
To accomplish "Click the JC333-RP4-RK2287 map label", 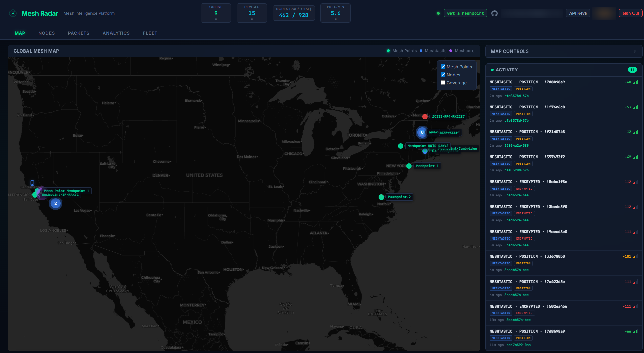I will point(448,117).
